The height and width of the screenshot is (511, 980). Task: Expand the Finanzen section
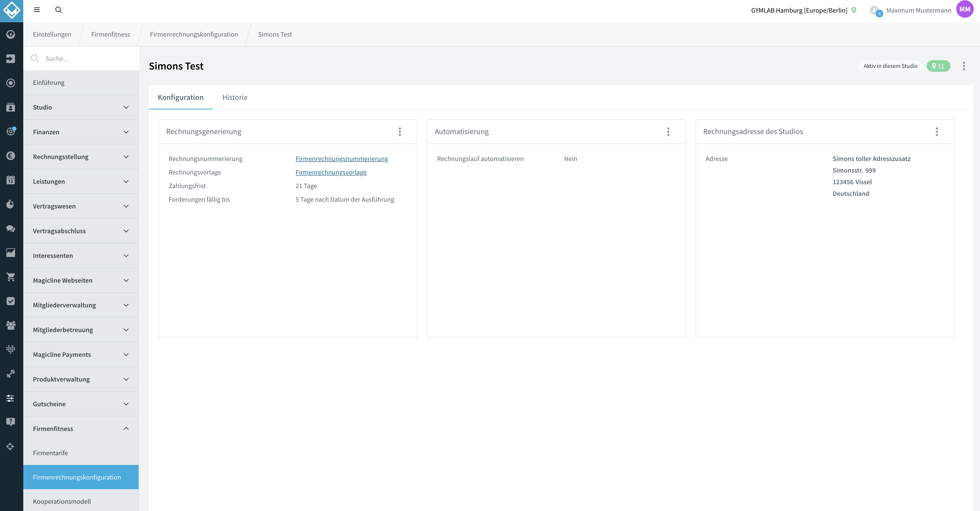[81, 132]
